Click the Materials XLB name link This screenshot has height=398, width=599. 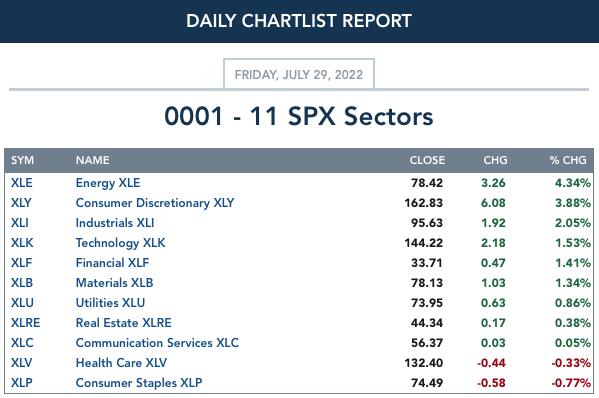click(114, 283)
